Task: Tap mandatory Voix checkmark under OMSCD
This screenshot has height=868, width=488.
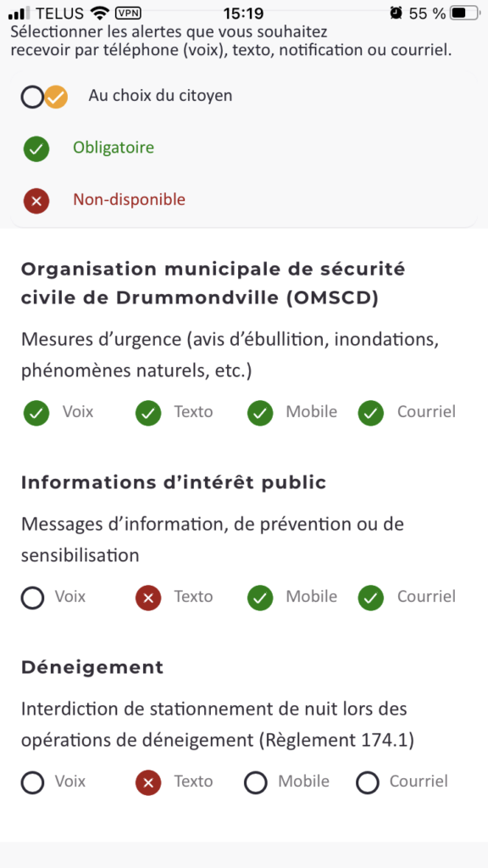Action: (36, 413)
